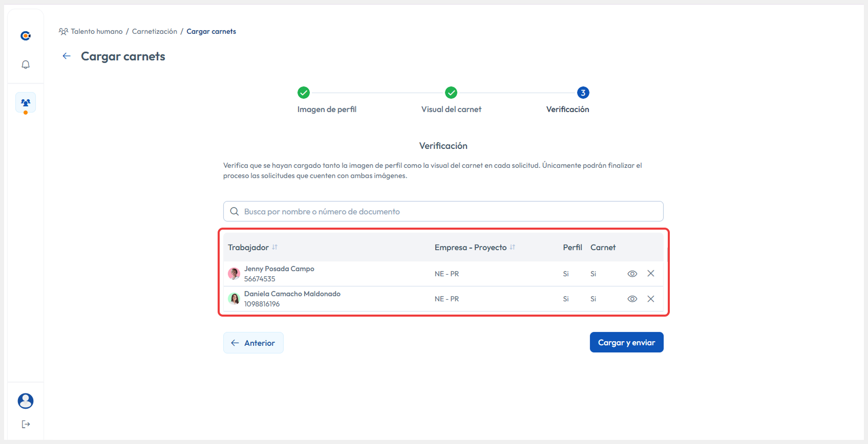
Task: Jump to the Imagen de perfil step
Action: click(304, 93)
